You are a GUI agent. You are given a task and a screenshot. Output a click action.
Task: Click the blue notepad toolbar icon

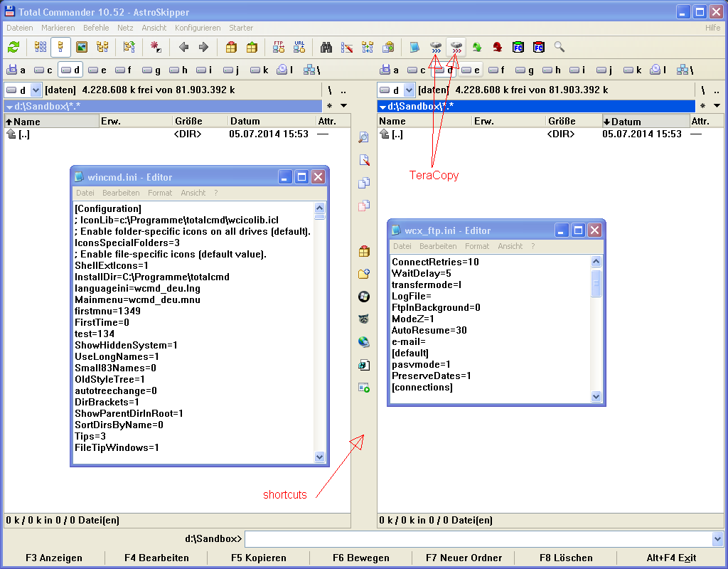pos(414,47)
